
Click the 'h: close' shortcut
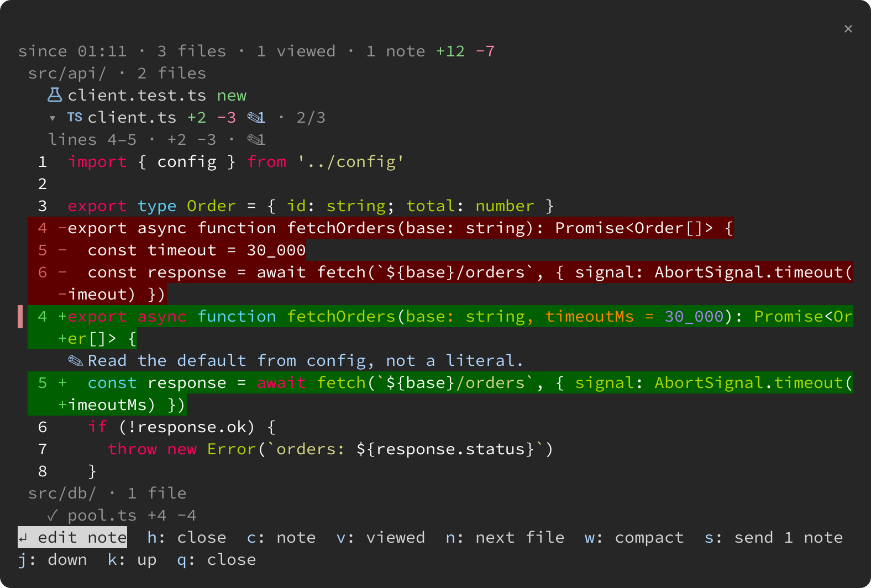click(187, 537)
